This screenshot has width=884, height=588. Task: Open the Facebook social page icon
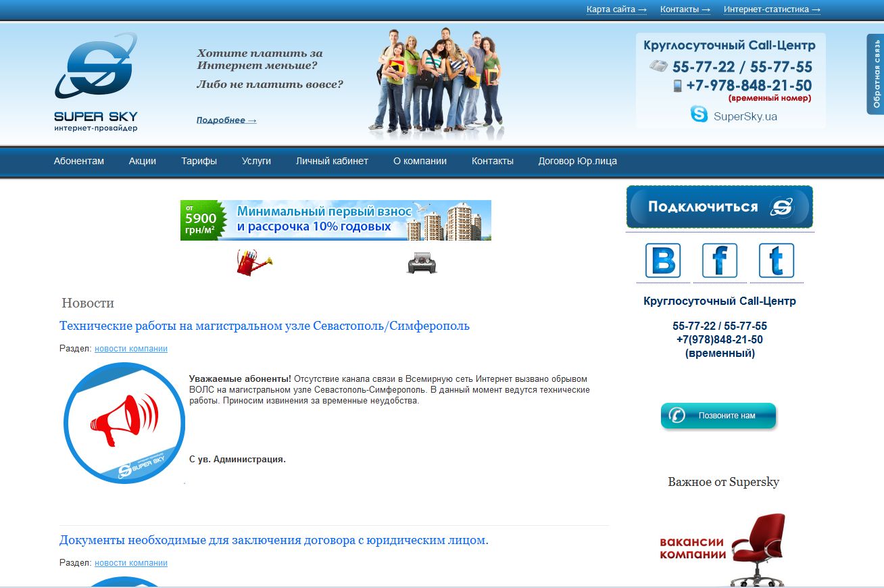click(x=720, y=260)
